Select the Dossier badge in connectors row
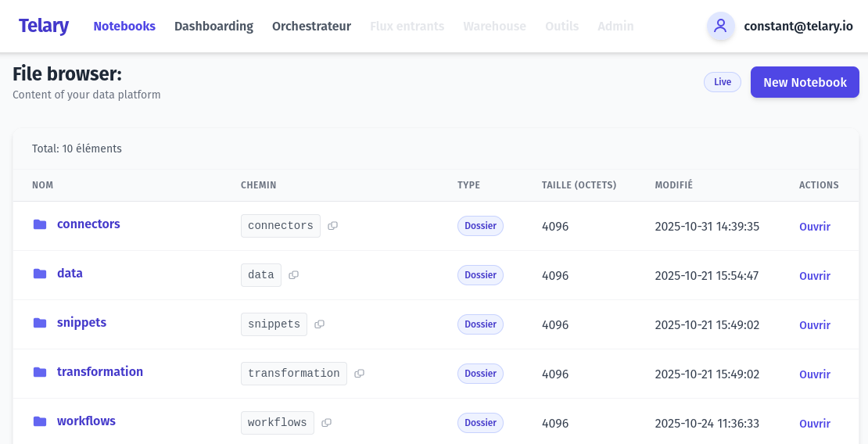 tap(480, 226)
